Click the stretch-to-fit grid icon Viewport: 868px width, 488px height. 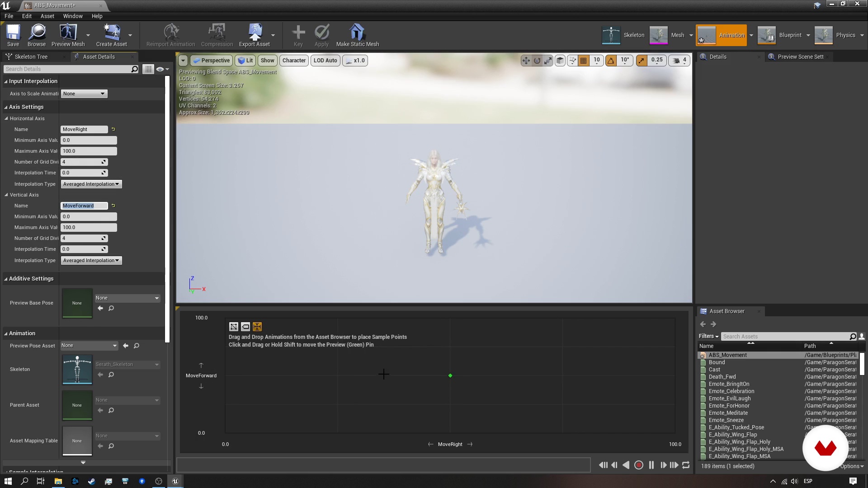257,327
